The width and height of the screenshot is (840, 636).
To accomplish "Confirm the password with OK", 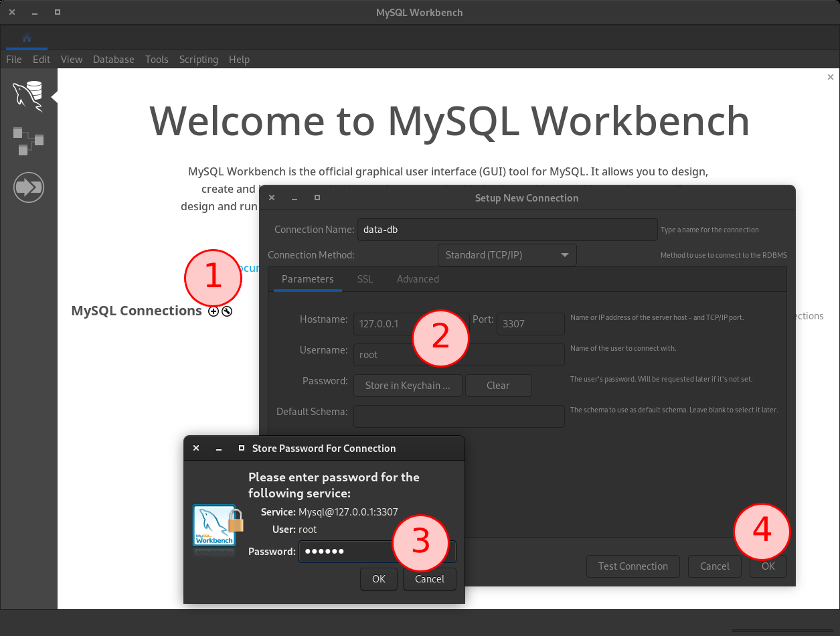I will point(379,579).
